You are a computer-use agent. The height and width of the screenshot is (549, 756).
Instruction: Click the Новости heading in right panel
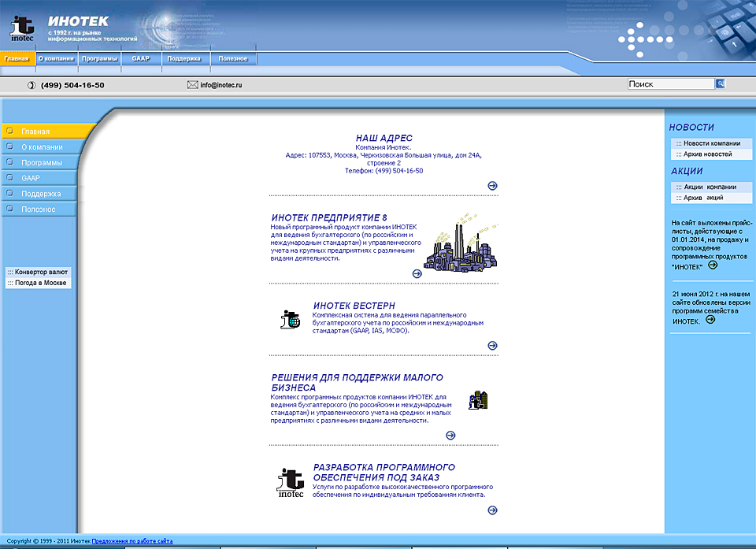coord(691,128)
